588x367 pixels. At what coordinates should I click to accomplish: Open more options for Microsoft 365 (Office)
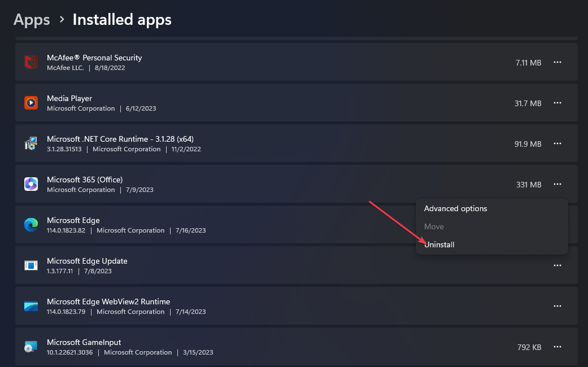point(557,184)
